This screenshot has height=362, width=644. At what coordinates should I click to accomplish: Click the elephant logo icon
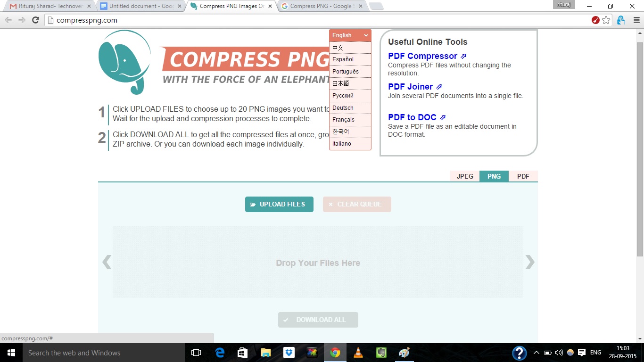click(124, 62)
